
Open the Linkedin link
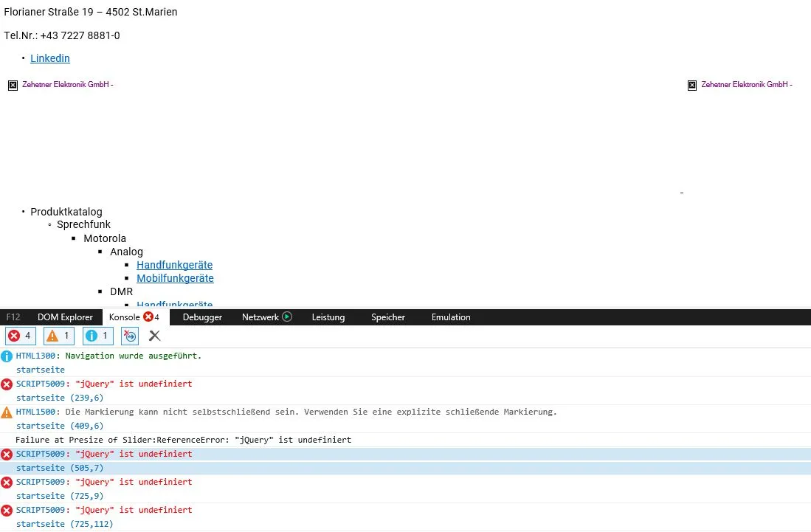pos(50,58)
